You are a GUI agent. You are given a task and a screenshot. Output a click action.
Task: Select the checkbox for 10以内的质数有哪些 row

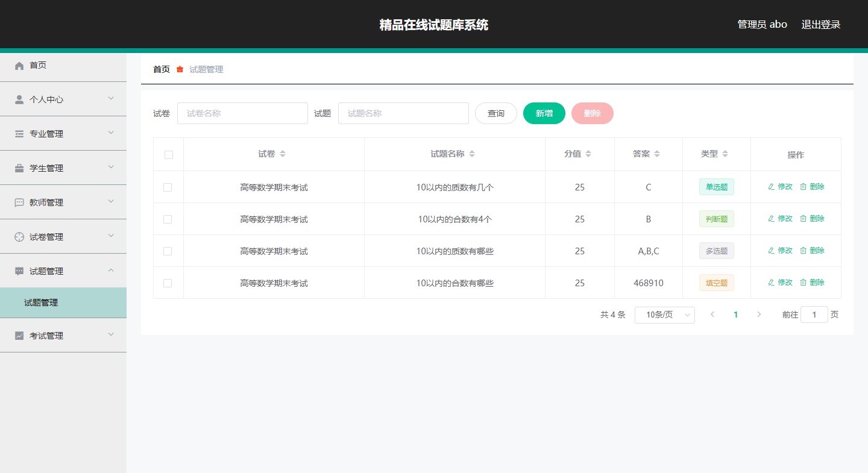tap(168, 251)
